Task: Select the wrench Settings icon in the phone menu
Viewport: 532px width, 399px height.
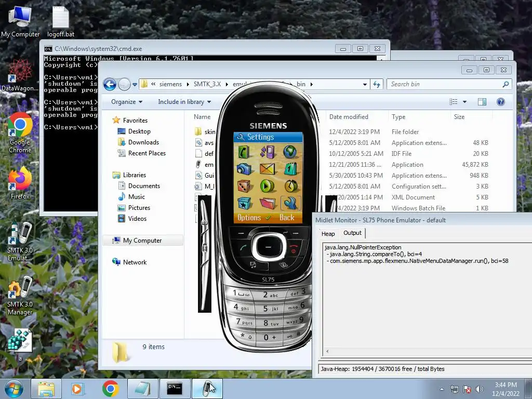Action: tap(291, 203)
